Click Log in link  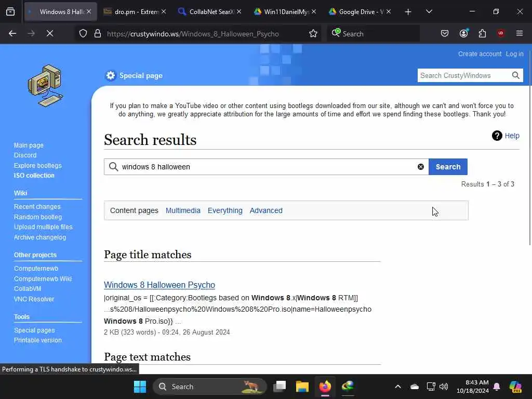(514, 54)
